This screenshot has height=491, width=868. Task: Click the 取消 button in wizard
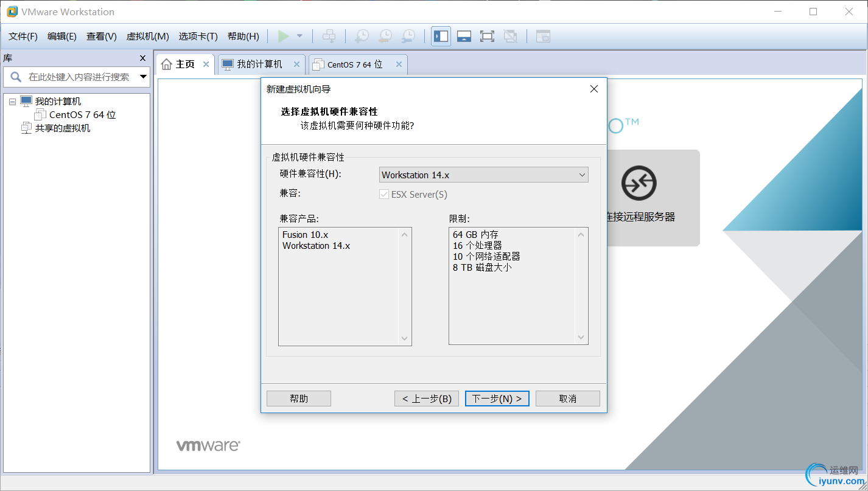(568, 399)
